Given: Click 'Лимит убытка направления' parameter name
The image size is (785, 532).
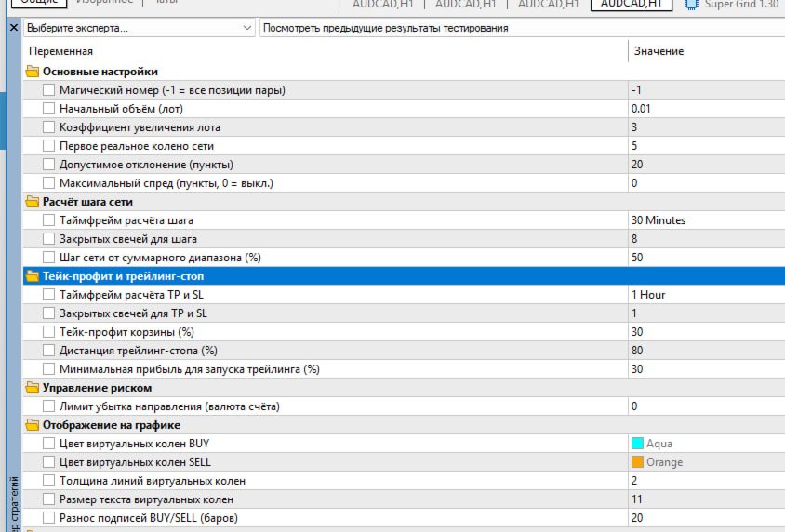Looking at the screenshot, I should pyautogui.click(x=169, y=406).
